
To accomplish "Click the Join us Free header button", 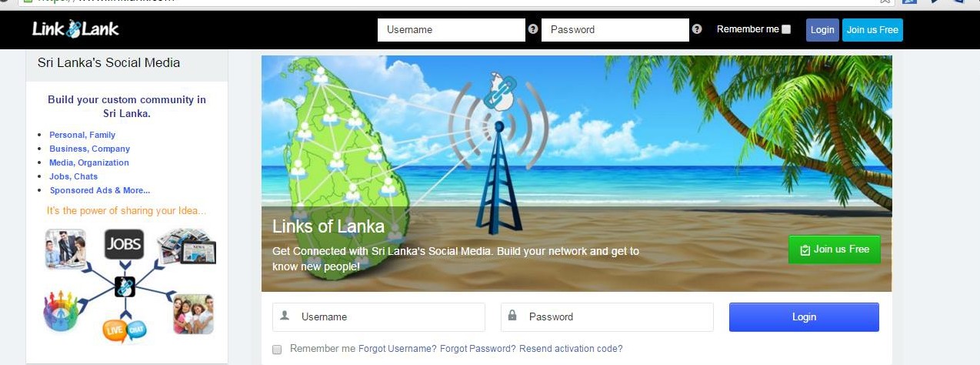I will pyautogui.click(x=872, y=30).
